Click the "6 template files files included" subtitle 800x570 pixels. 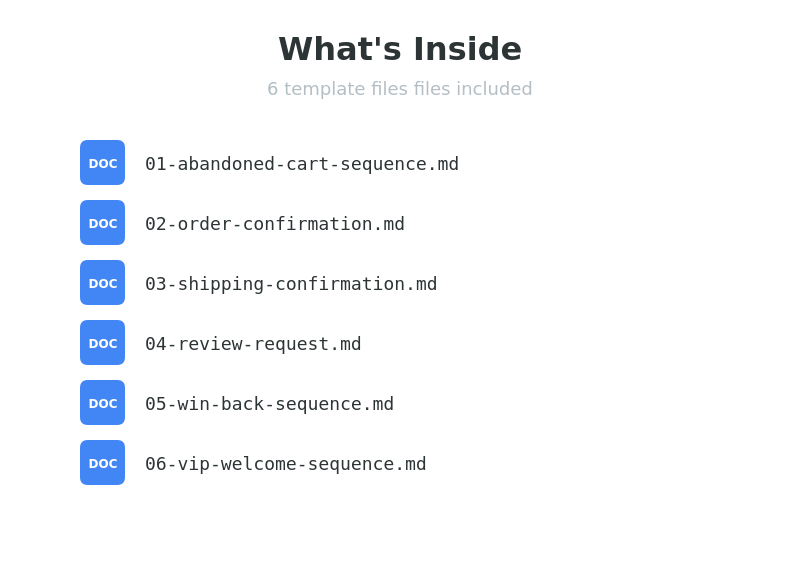click(x=400, y=89)
